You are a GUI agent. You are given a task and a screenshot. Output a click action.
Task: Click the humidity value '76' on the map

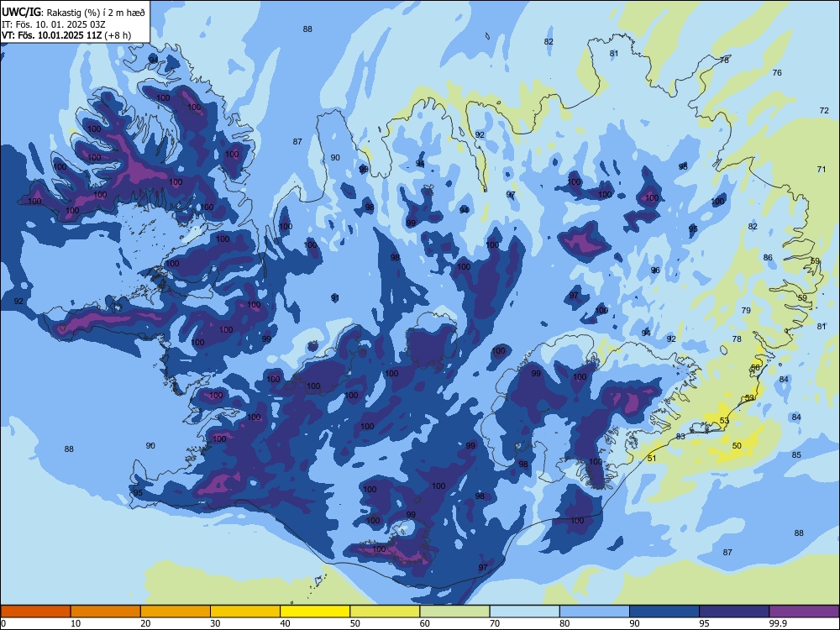click(x=777, y=73)
